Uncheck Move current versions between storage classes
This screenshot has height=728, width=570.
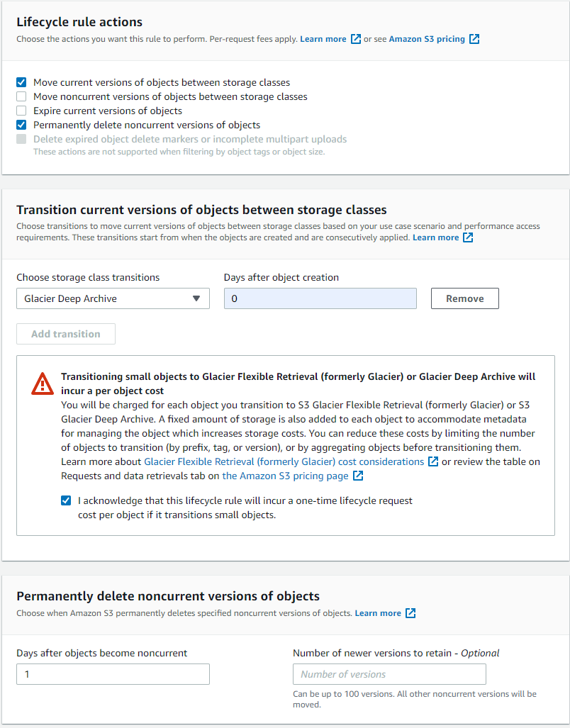coord(21,82)
